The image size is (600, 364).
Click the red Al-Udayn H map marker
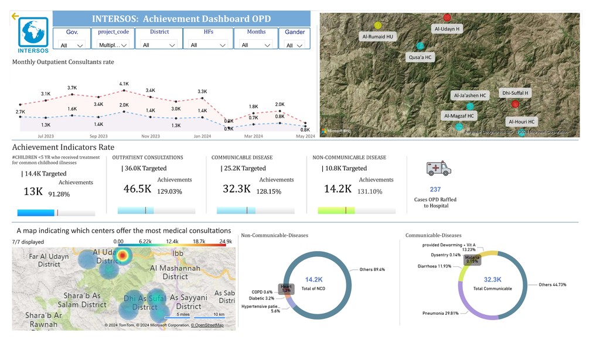447,17
